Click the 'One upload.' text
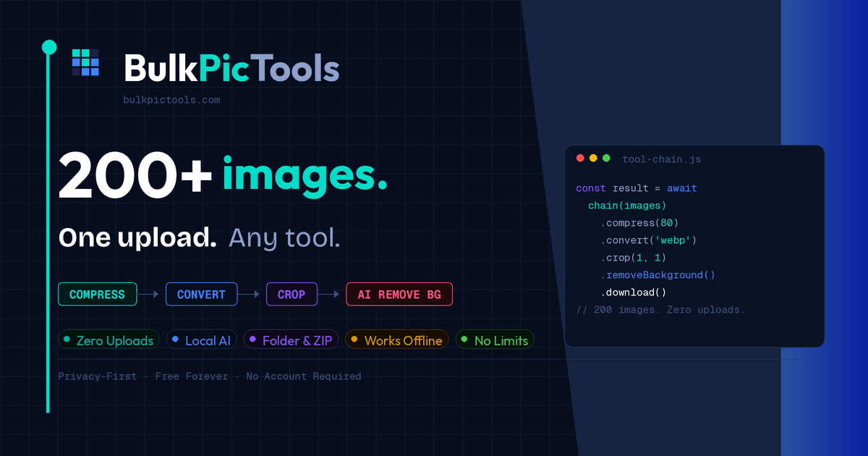 [x=137, y=238]
